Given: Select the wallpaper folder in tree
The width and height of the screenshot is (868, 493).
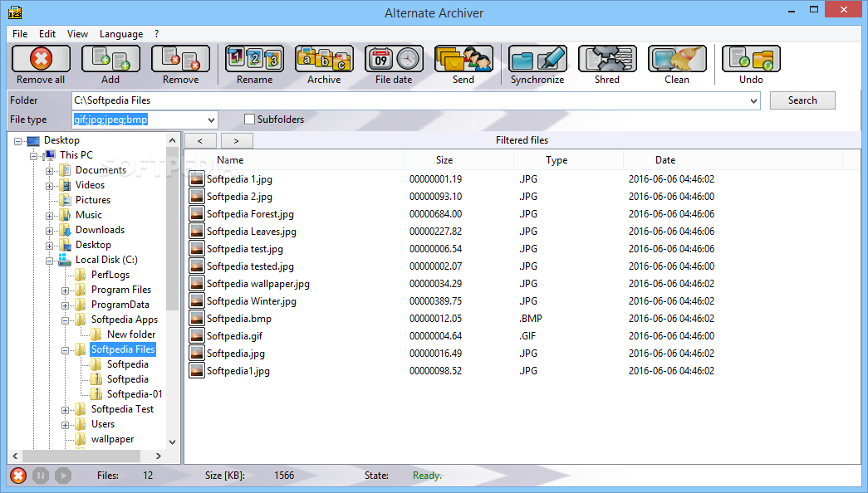Looking at the screenshot, I should [112, 439].
